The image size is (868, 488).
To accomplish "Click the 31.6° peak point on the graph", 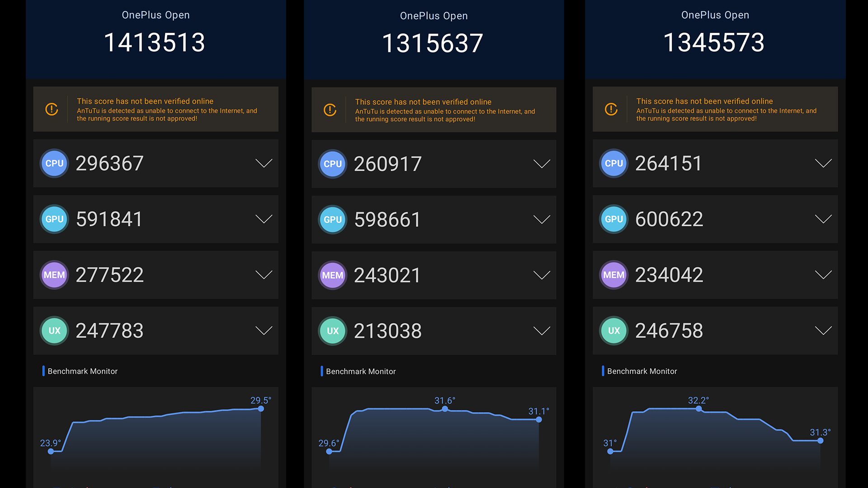I will [x=445, y=409].
